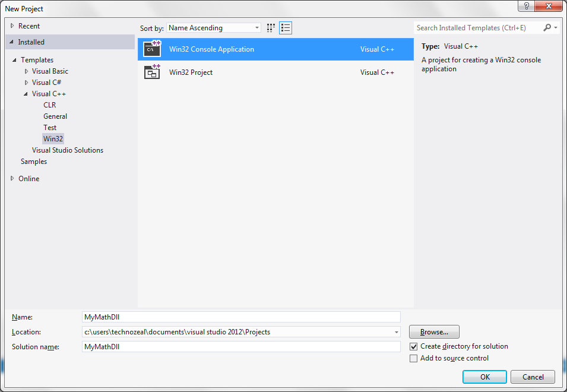The height and width of the screenshot is (392, 567).
Task: Enable Add to source control checkbox
Action: point(413,358)
